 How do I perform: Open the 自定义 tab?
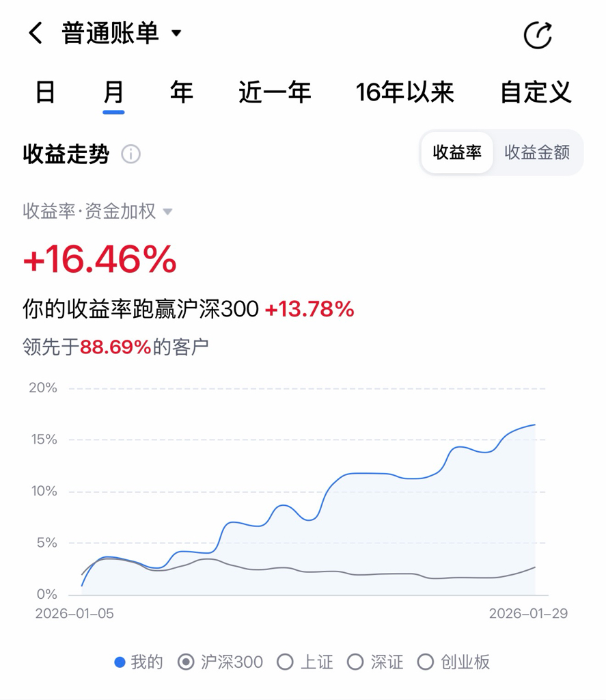tap(536, 92)
